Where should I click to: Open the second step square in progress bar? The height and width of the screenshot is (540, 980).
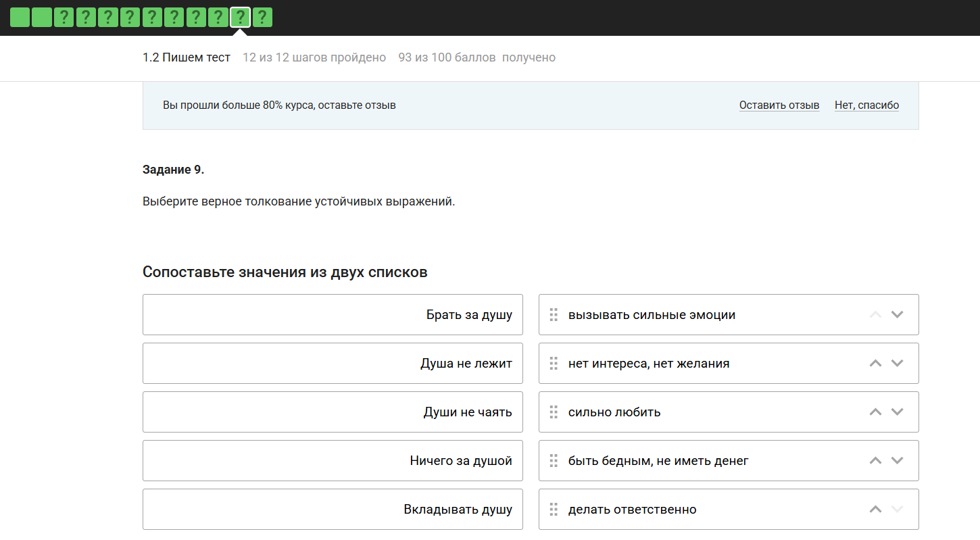pos(42,18)
